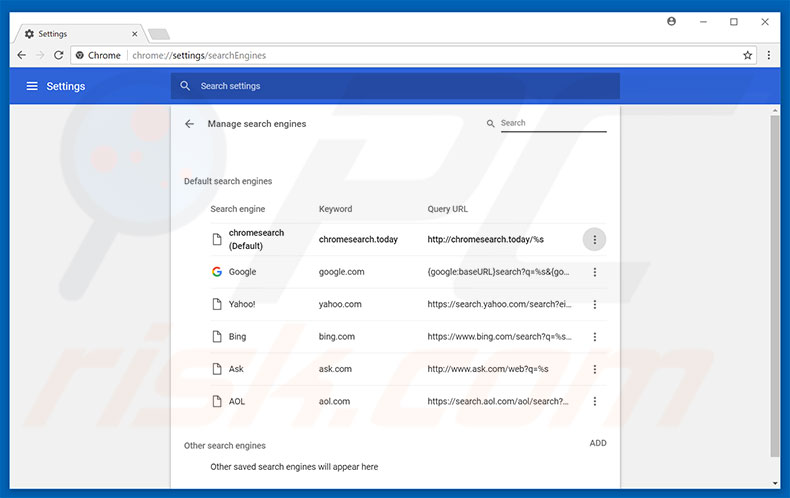Click the Yahoo! page icon

pyautogui.click(x=217, y=304)
